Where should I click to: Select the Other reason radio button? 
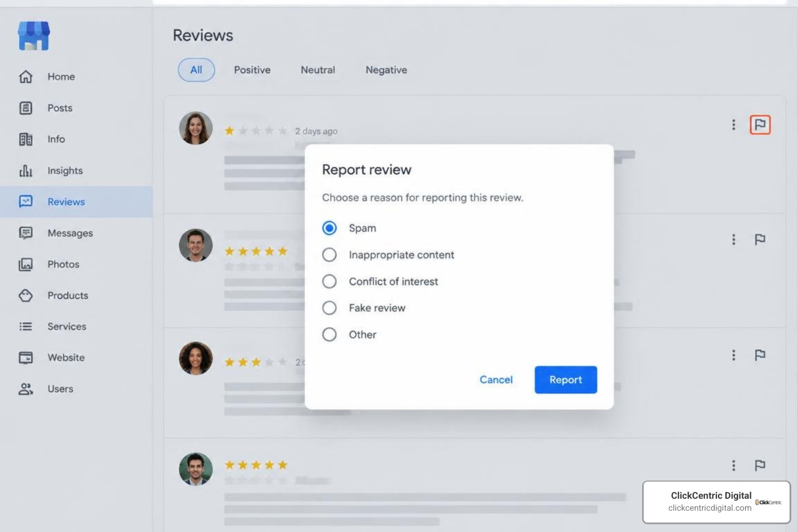click(329, 335)
